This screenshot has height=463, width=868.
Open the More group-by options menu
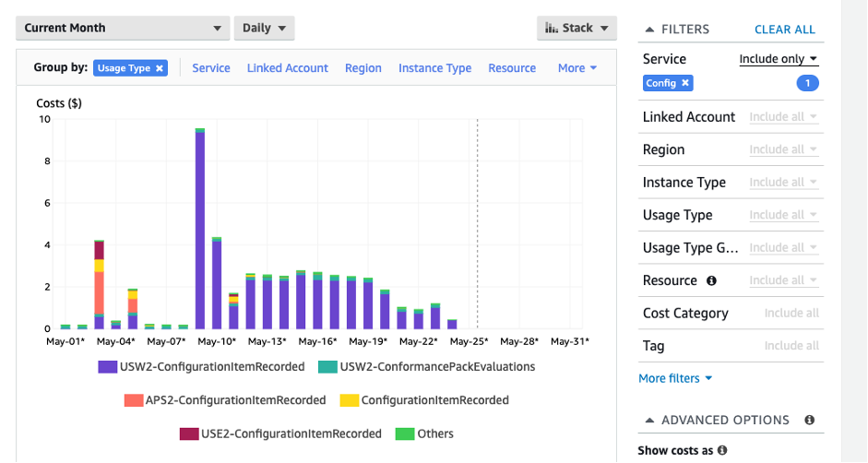[x=577, y=68]
